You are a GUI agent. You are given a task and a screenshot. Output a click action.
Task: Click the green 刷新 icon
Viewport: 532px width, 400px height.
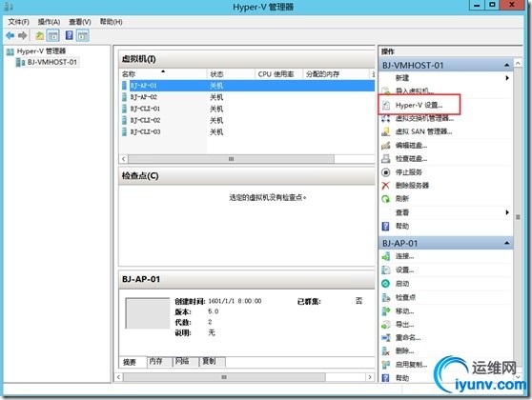386,199
